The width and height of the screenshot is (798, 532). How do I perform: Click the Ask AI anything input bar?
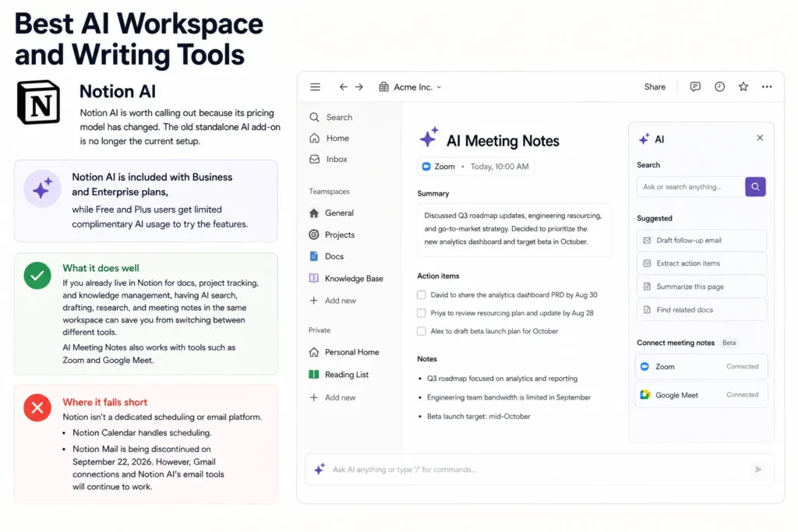pyautogui.click(x=539, y=470)
